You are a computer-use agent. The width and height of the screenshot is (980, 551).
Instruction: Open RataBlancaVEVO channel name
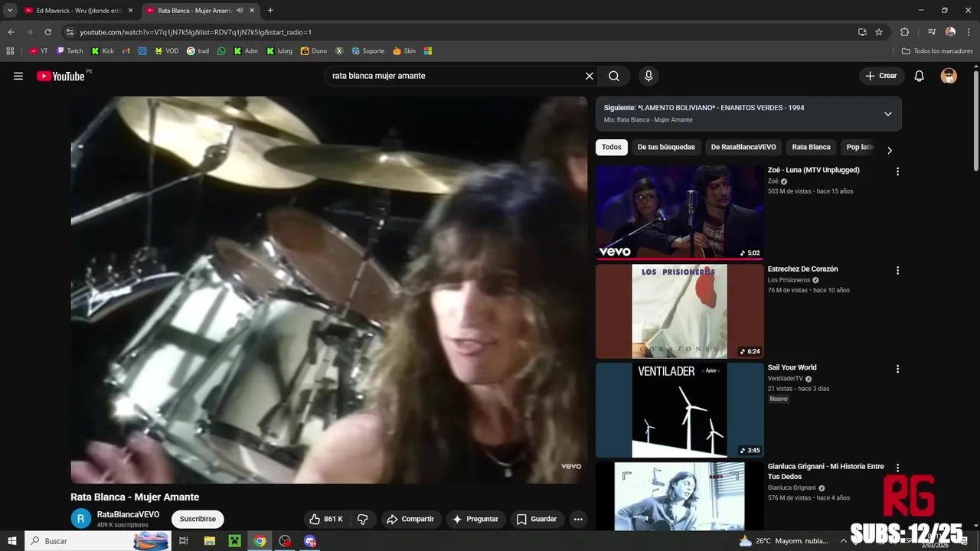tap(128, 514)
